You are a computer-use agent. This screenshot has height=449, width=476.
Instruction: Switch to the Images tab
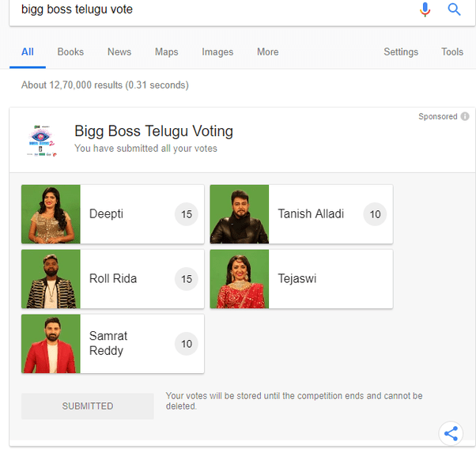click(217, 52)
